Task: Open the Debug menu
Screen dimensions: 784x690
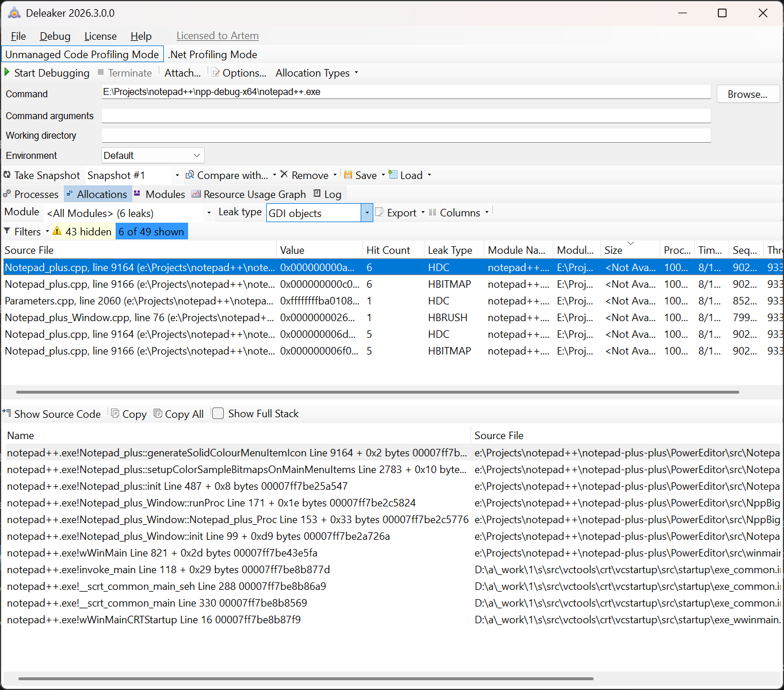Action: [55, 36]
